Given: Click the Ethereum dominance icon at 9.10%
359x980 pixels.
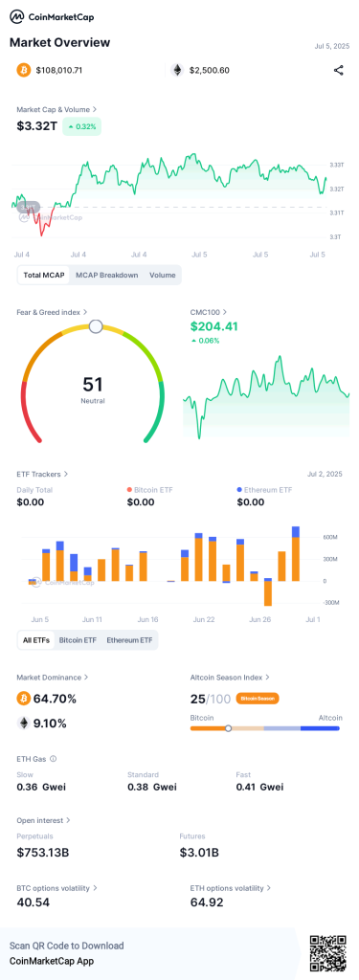Looking at the screenshot, I should pos(24,724).
